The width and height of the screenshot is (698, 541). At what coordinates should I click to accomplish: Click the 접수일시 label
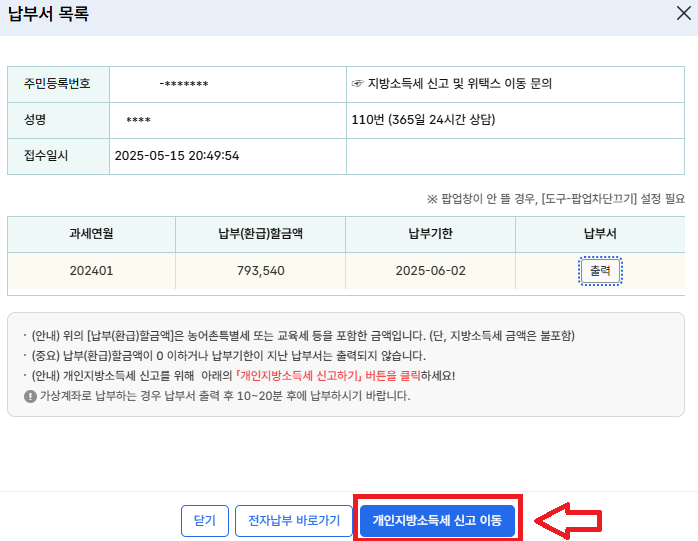click(46, 155)
